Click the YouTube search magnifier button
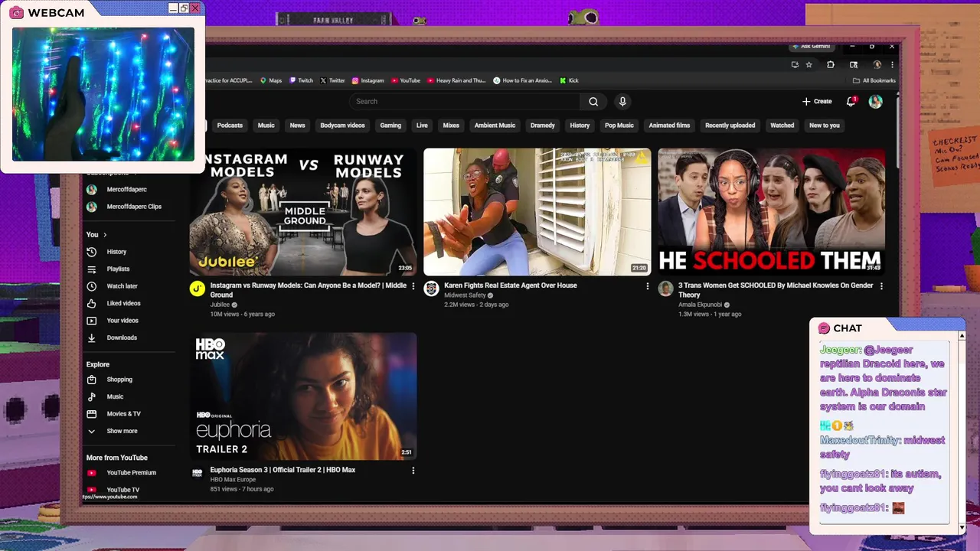 (593, 101)
